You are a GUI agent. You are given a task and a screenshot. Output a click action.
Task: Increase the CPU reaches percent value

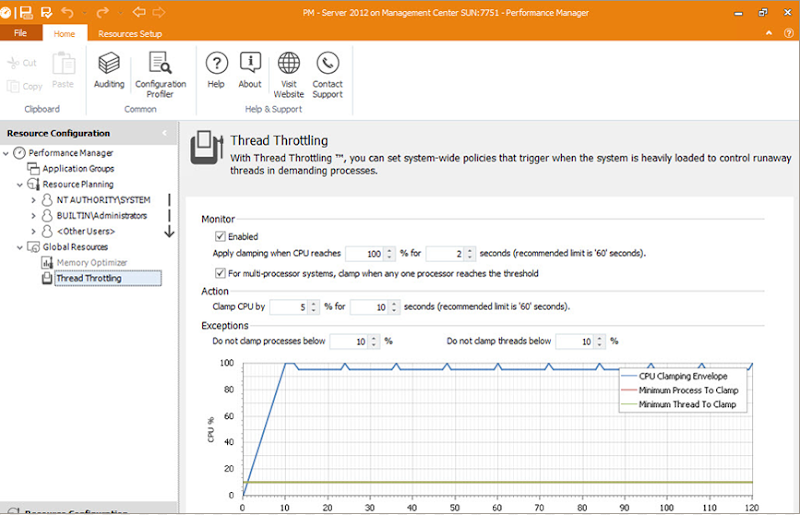(x=389, y=250)
